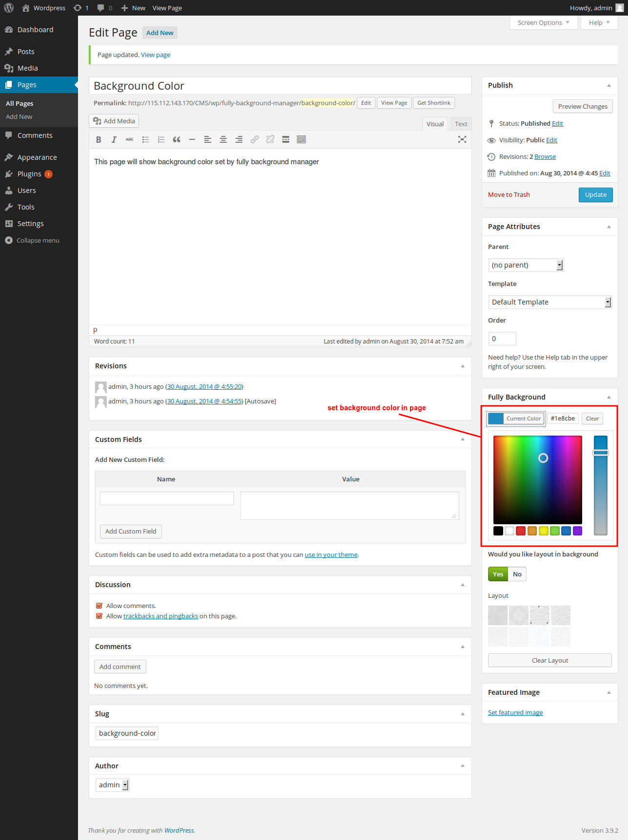Click the Italic formatting icon

point(114,140)
